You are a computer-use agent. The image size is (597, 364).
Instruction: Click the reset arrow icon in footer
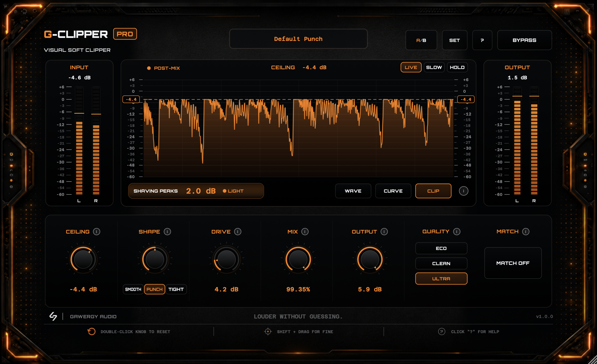pos(92,331)
